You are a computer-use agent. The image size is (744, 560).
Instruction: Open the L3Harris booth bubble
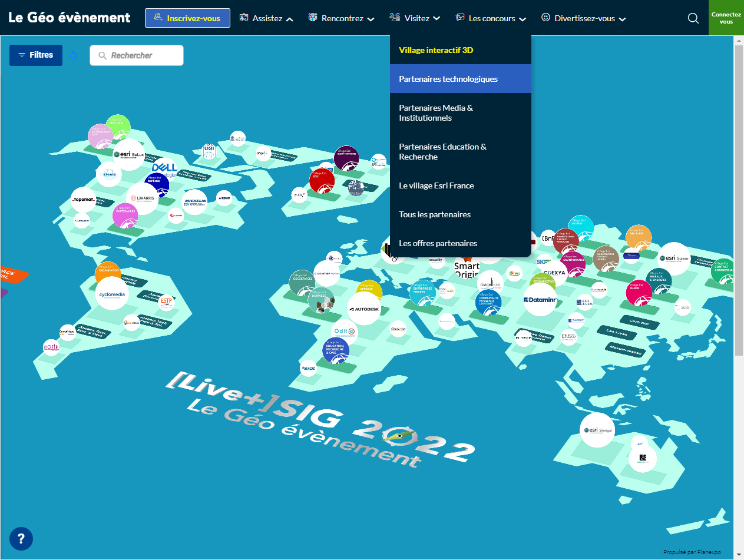coord(142,198)
